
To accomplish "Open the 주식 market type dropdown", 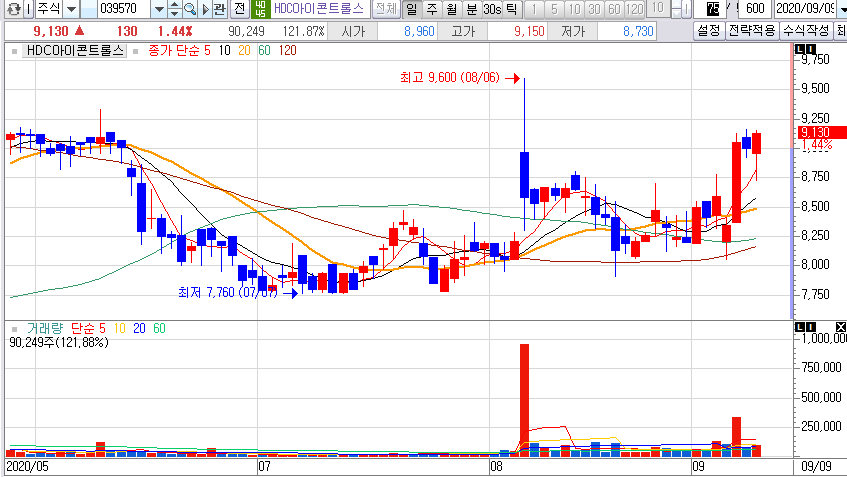I will pyautogui.click(x=71, y=9).
